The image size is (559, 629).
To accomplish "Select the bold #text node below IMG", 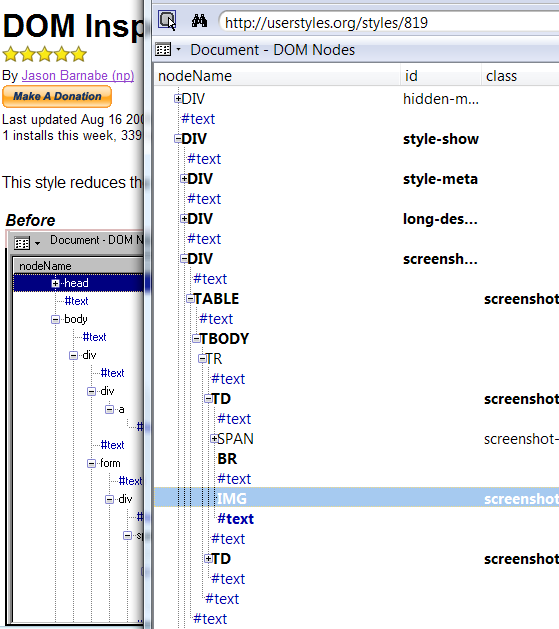I will [x=235, y=519].
